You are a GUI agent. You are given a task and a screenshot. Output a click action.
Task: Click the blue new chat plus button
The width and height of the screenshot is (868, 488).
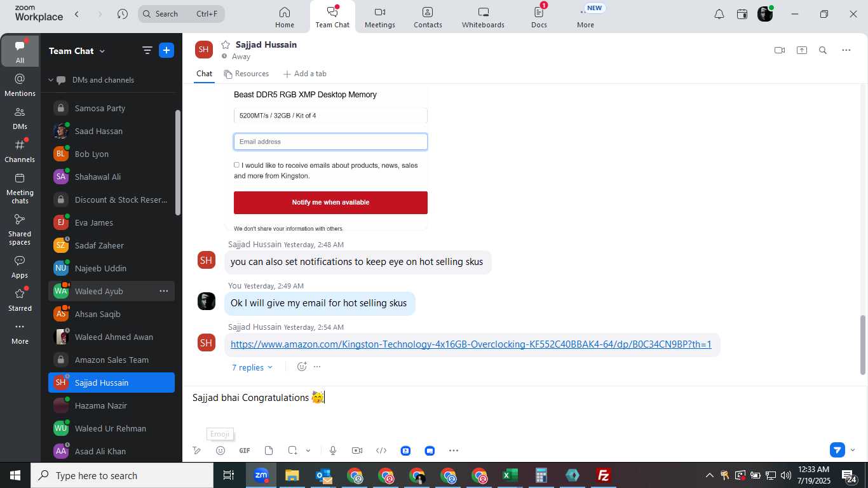pyautogui.click(x=166, y=51)
